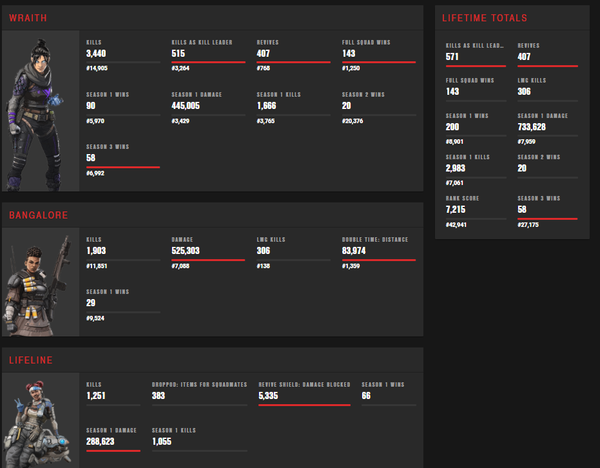Click Lifetime Totals LMG Kills value 306
This screenshot has height=468, width=600.
pyautogui.click(x=524, y=91)
